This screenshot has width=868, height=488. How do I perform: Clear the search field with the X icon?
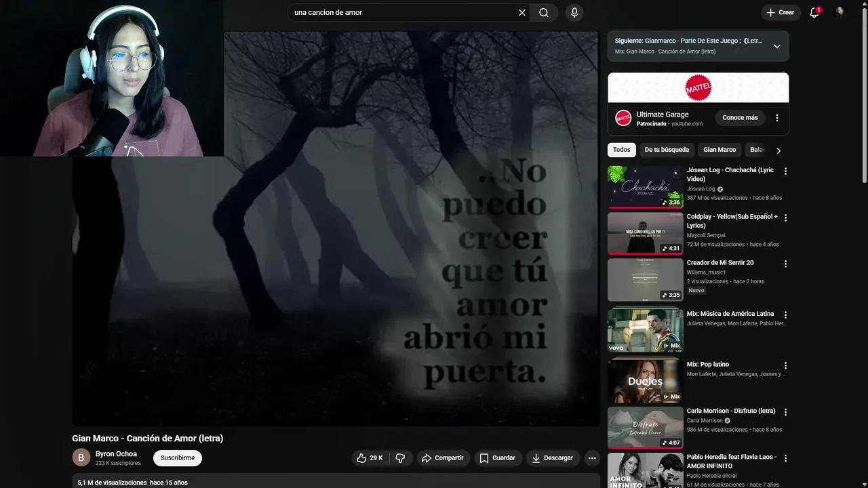click(521, 12)
